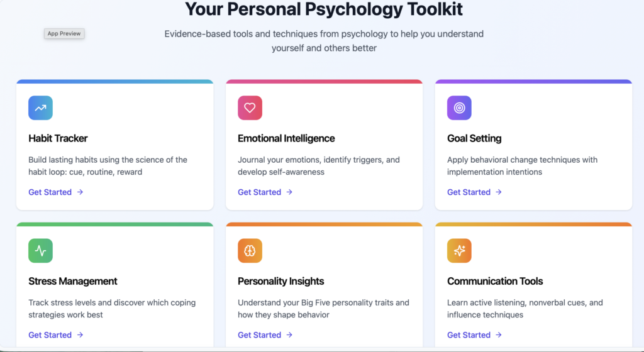Image resolution: width=644 pixels, height=352 pixels.
Task: Click the Personality Insights brain icon
Action: coord(250,251)
